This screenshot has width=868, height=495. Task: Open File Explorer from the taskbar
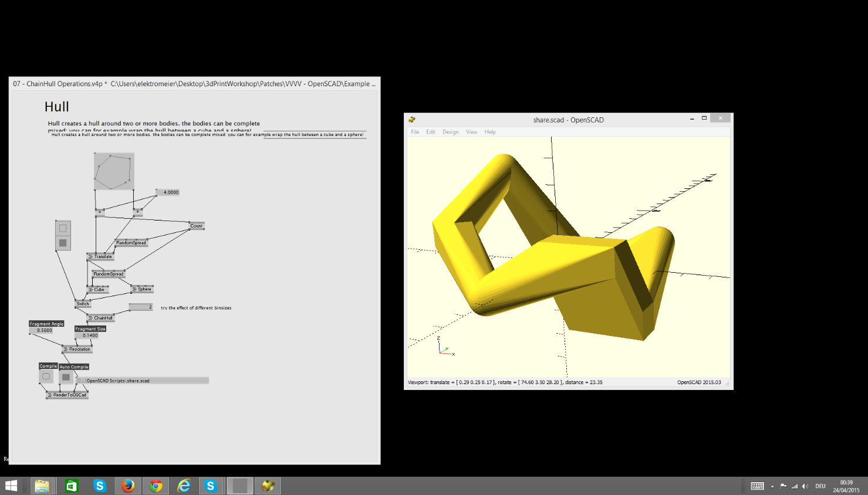[42, 486]
